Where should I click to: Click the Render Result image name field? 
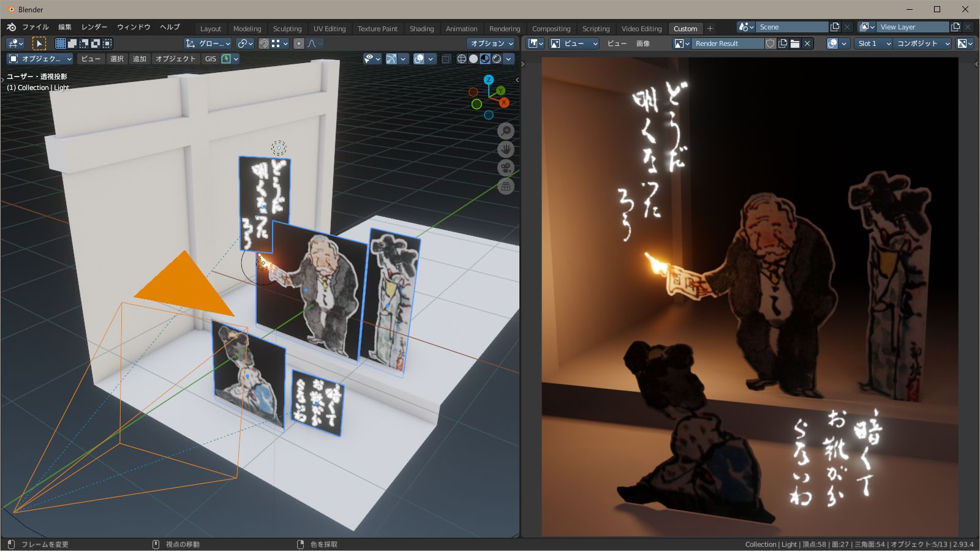[728, 43]
